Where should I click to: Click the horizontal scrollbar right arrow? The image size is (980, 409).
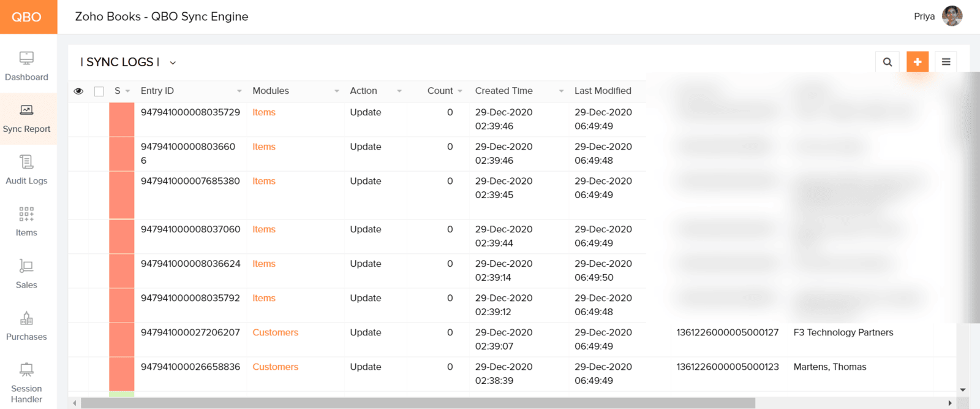(x=950, y=403)
